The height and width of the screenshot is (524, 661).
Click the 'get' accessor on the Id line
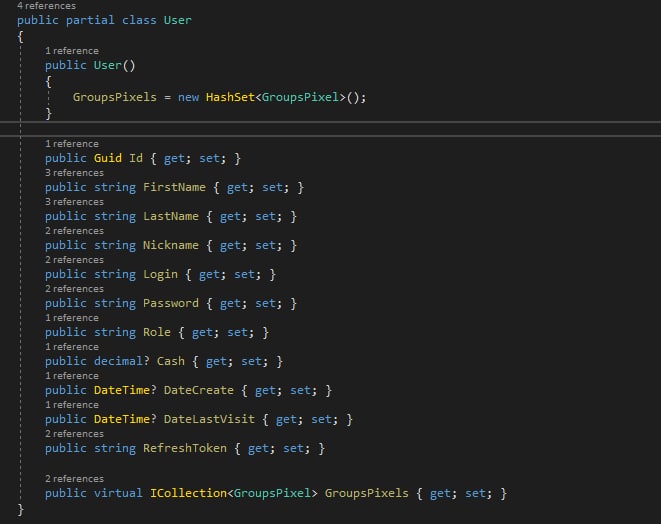(x=174, y=159)
